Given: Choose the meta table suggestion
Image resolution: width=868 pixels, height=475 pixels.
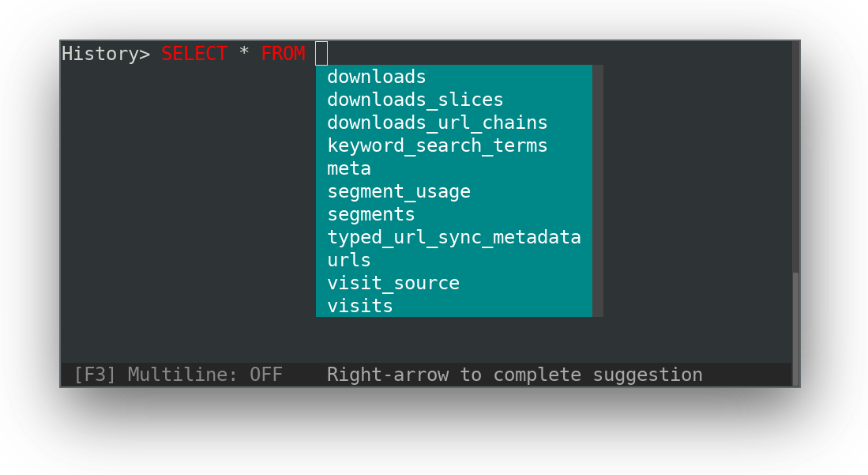Looking at the screenshot, I should click(454, 168).
